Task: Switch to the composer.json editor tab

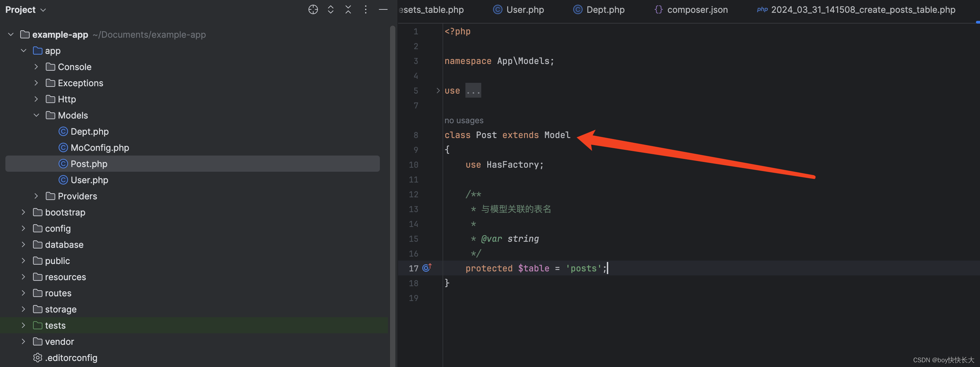Action: click(x=691, y=10)
